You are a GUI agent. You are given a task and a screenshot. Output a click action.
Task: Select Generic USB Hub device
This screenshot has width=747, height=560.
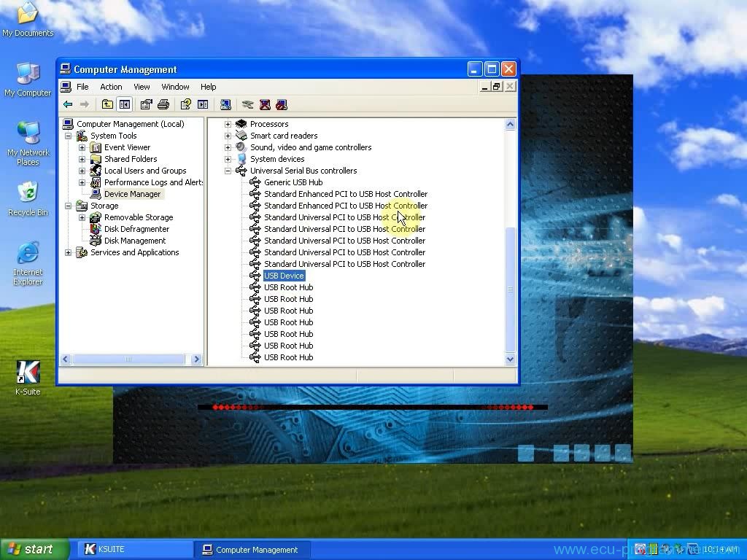click(x=293, y=182)
